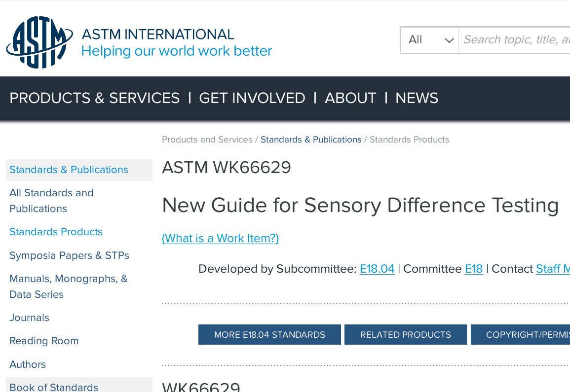Open Reading Room sidebar link
The height and width of the screenshot is (392, 570).
click(44, 341)
